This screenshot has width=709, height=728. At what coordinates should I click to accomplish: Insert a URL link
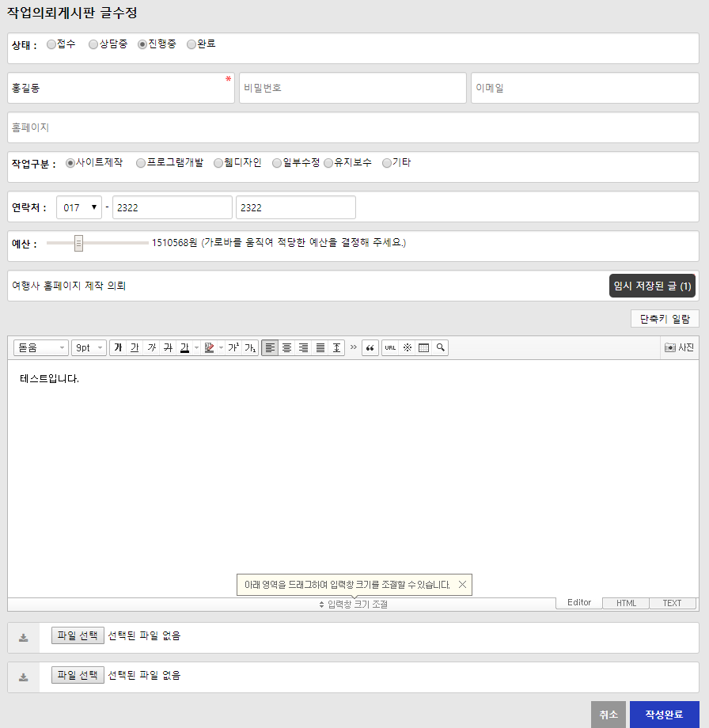pyautogui.click(x=390, y=347)
